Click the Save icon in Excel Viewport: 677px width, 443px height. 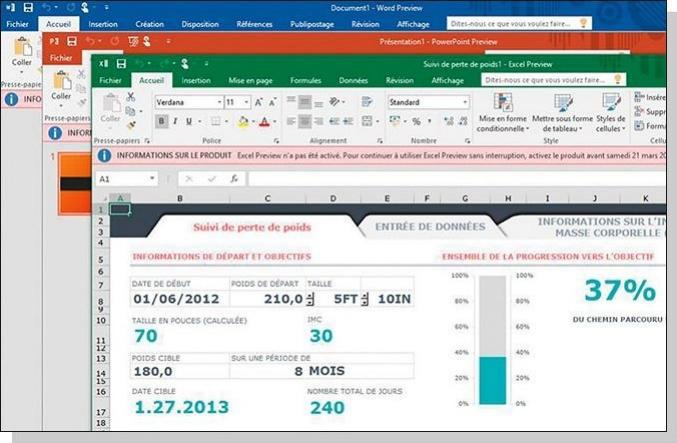click(x=121, y=64)
